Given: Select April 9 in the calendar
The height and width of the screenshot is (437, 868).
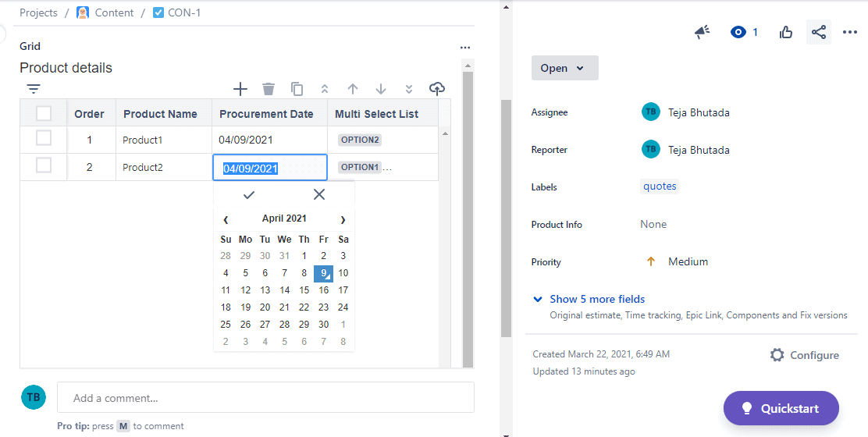Looking at the screenshot, I should (x=323, y=273).
